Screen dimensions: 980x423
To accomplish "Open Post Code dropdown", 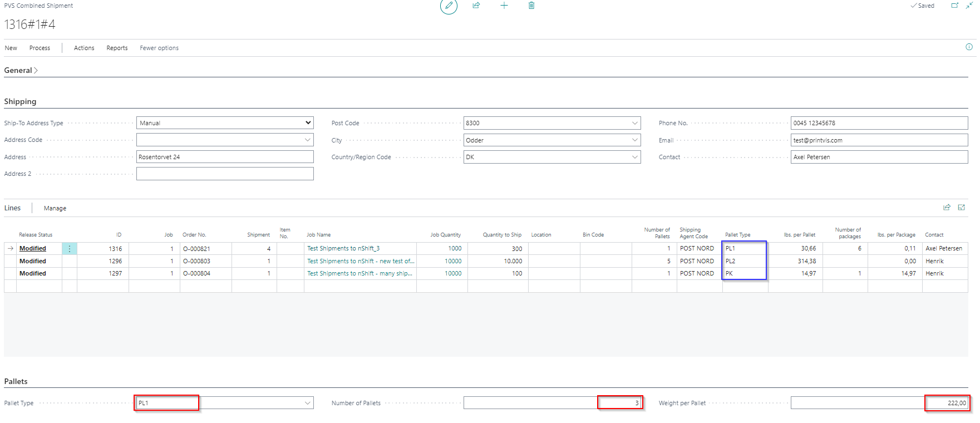I will click(x=634, y=123).
